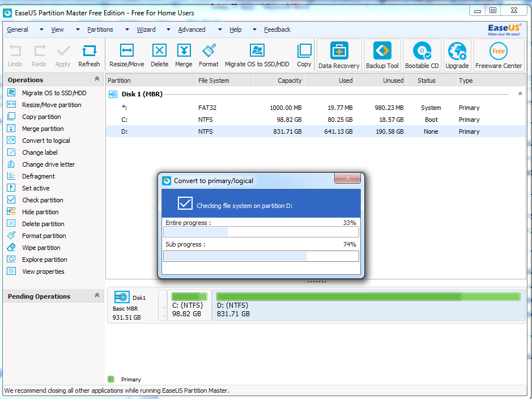
Task: Open the Freeware Center
Action: click(499, 55)
